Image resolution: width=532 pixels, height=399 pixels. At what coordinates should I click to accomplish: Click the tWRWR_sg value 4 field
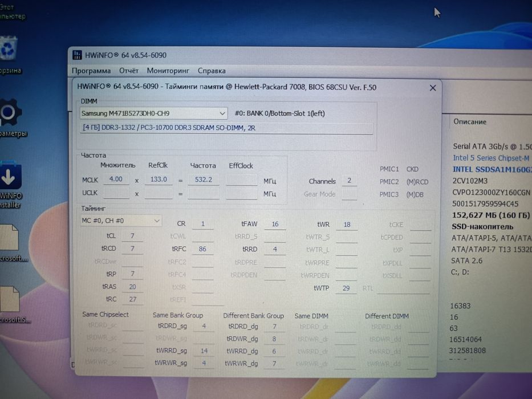coord(204,363)
